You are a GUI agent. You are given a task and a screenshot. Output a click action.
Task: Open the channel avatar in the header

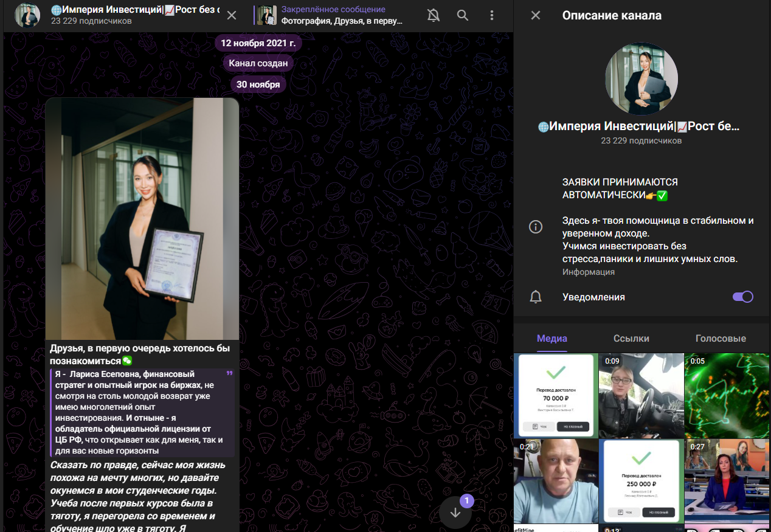pyautogui.click(x=27, y=16)
